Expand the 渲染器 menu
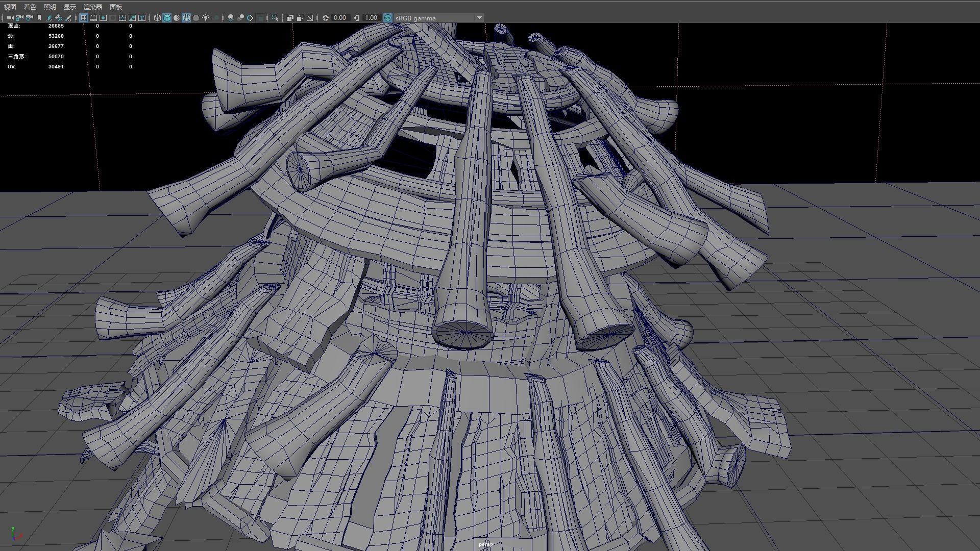This screenshot has width=980, height=551. (x=93, y=7)
